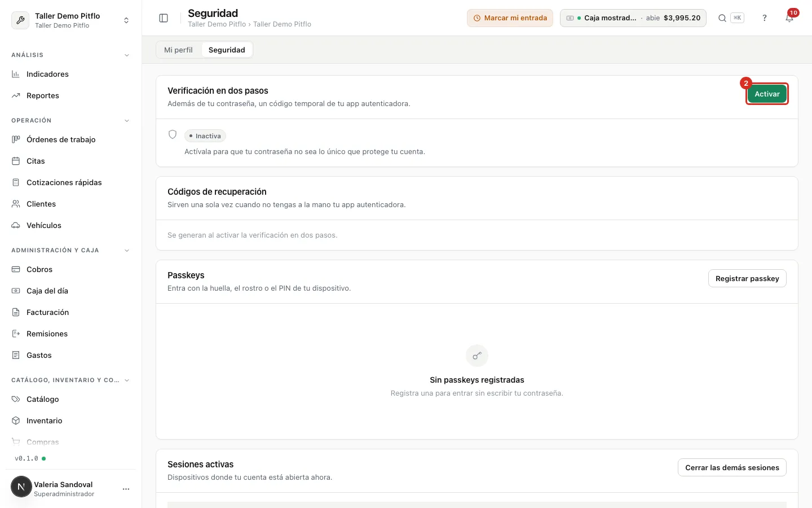Screen dimensions: 812x508
Task: Click the $3,995.20 balance amount
Action: 682,18
